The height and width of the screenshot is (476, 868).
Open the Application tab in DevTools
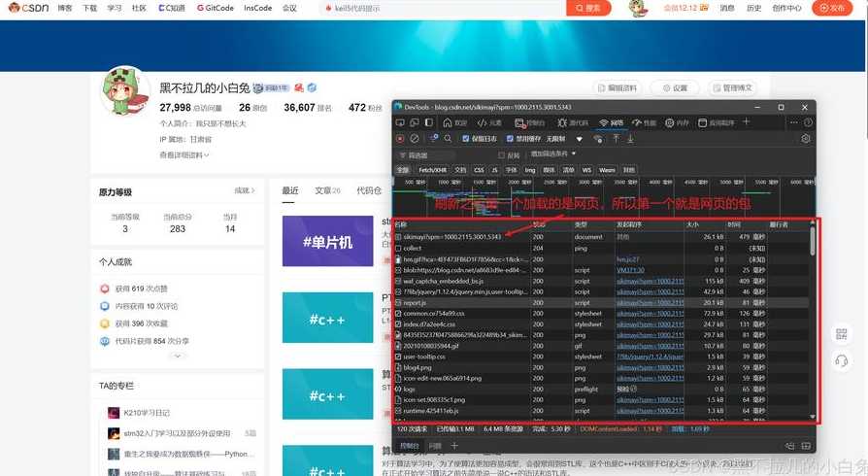tap(716, 122)
